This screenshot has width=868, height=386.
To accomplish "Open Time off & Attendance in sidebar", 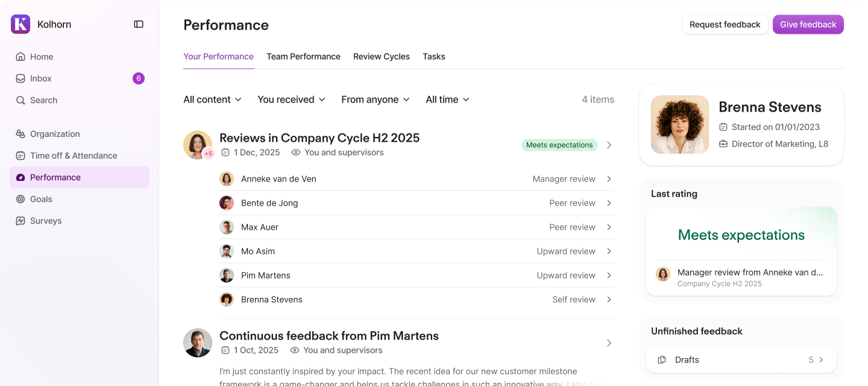I will click(x=80, y=156).
